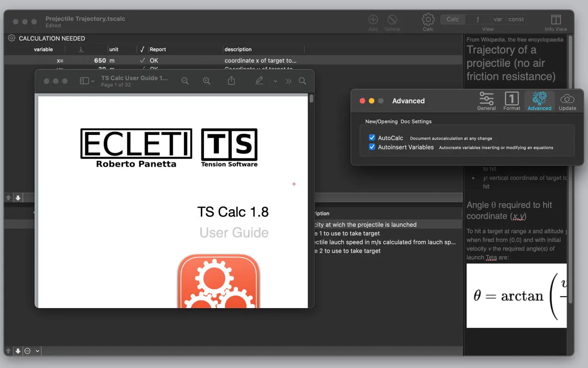
Task: Click 'User Guide' subtitle in PDF
Action: click(x=234, y=233)
